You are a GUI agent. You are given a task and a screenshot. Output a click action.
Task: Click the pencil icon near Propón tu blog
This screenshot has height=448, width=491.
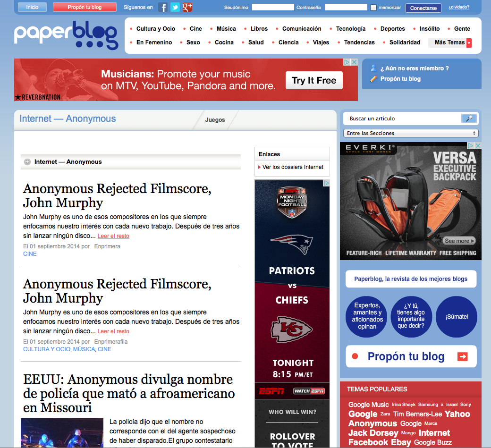pos(373,79)
